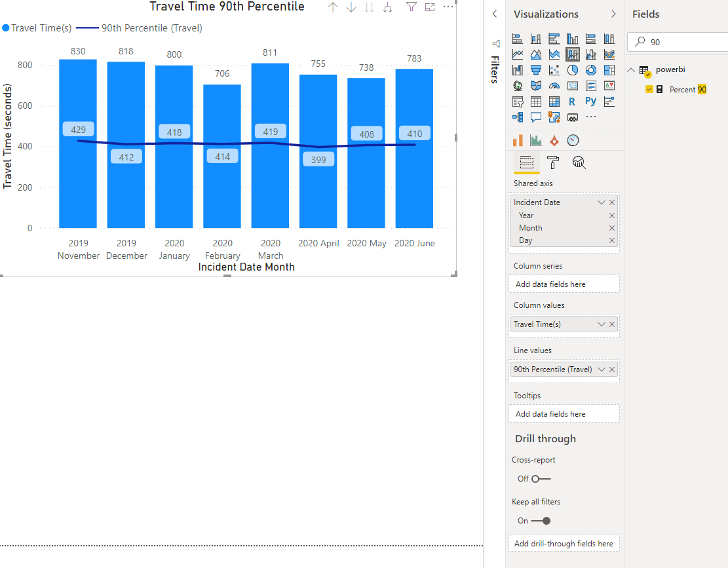
Task: Uncheck the Percent 90 field checkbox
Action: tap(649, 89)
